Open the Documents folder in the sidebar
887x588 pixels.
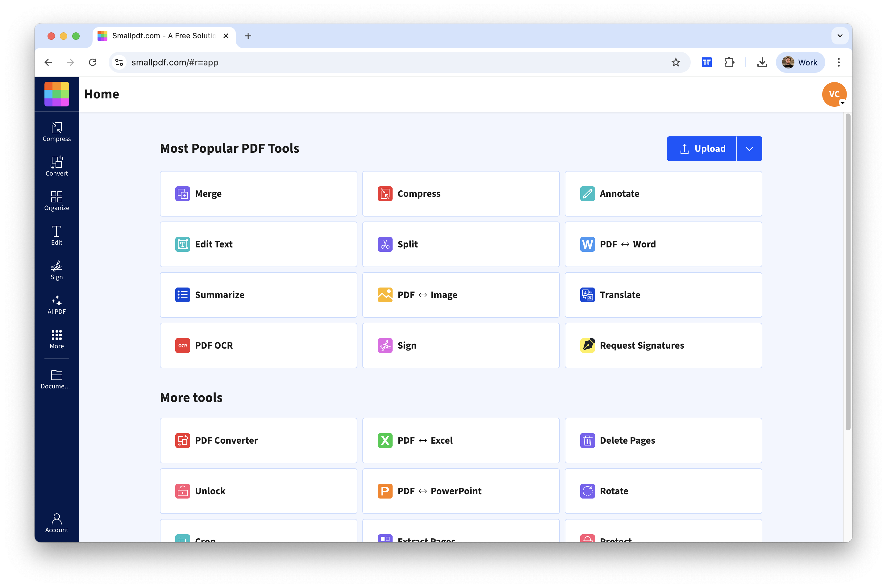(x=56, y=379)
